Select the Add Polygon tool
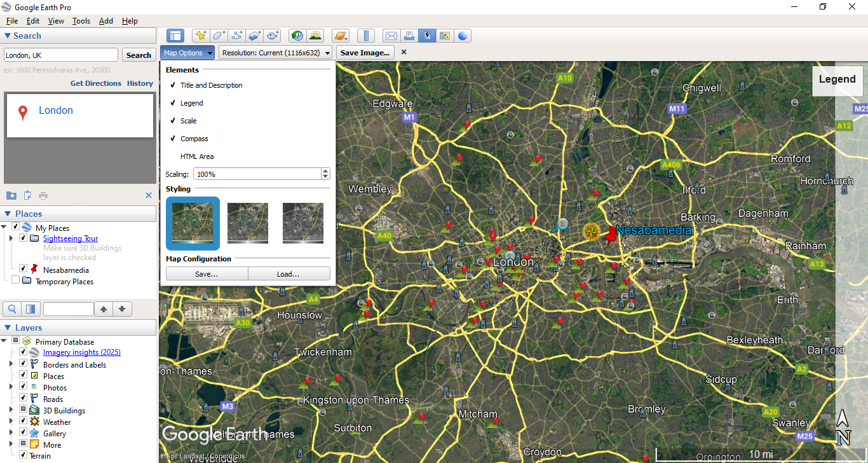The image size is (868, 463). [219, 36]
